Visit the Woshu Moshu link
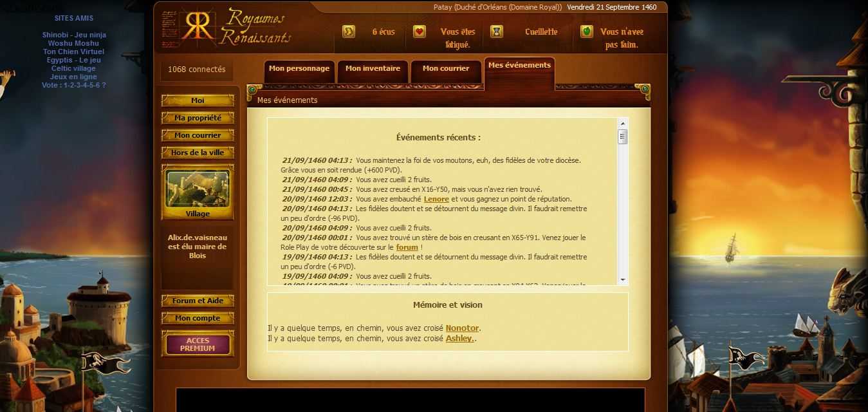The height and width of the screenshot is (412, 868). coord(73,43)
